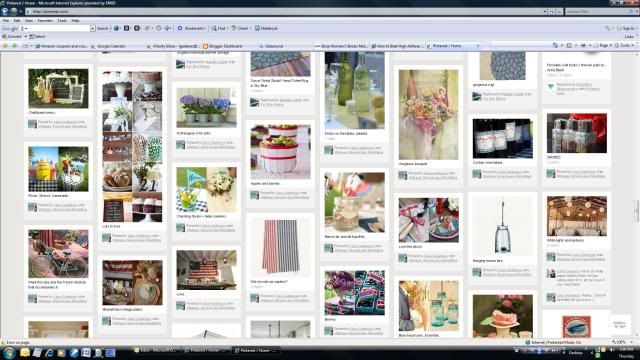This screenshot has height=360, width=640.
Task: Click the Internet Explorer icon in taskbar
Action: 49,353
